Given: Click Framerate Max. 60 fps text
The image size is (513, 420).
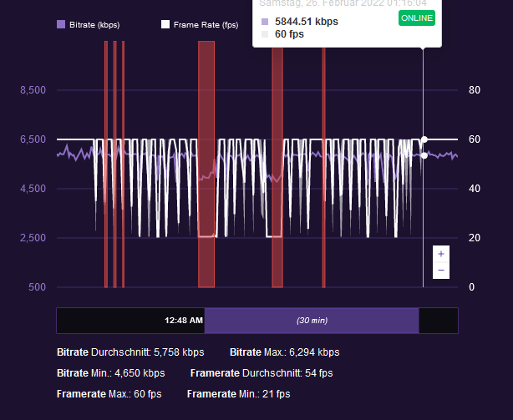Looking at the screenshot, I should (109, 394).
